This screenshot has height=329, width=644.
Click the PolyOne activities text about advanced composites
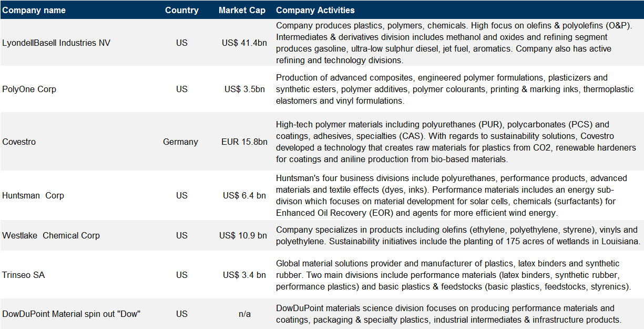pyautogui.click(x=455, y=89)
